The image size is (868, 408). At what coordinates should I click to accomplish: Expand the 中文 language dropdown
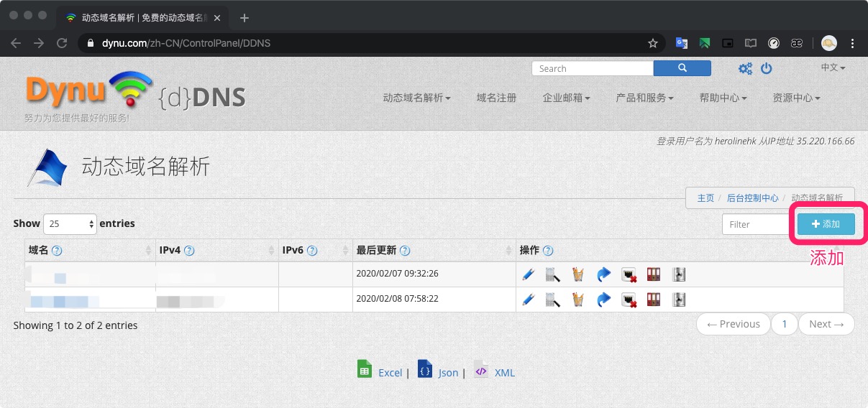click(x=833, y=68)
